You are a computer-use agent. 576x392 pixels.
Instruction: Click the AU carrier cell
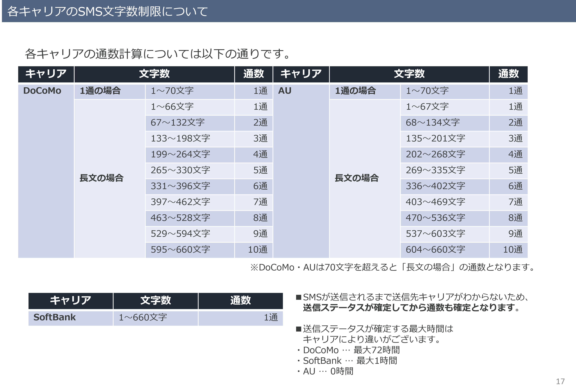(285, 91)
